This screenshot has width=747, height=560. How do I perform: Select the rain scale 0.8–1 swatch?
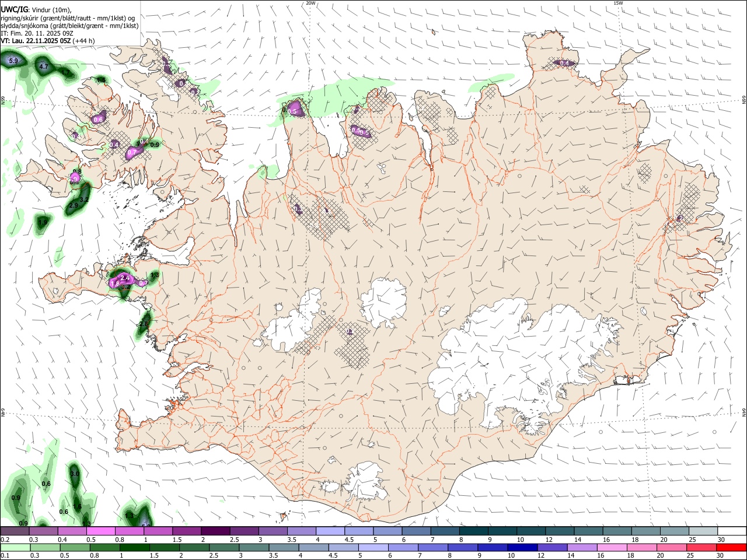click(104, 548)
